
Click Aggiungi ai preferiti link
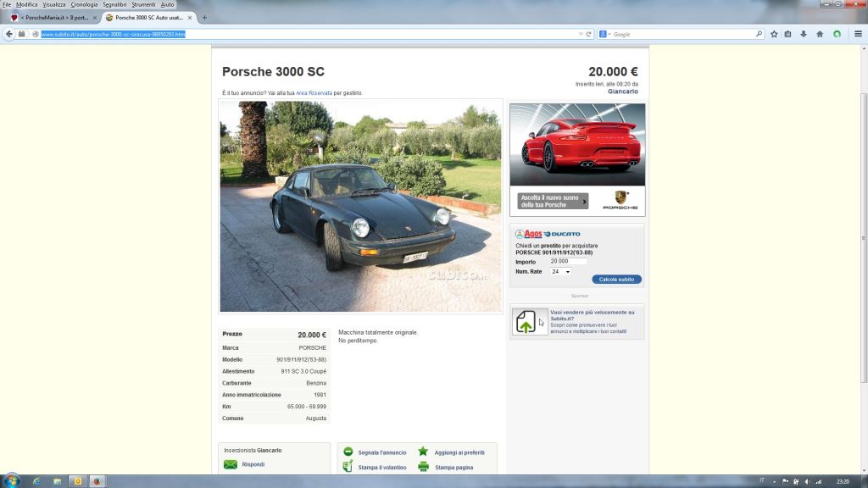coord(459,452)
